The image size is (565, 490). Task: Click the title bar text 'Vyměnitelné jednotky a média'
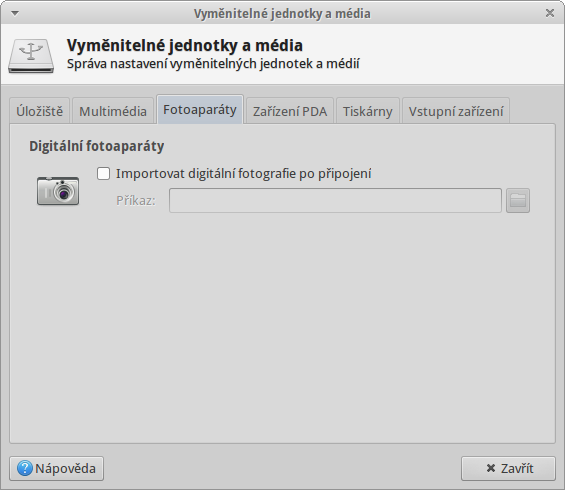pos(282,14)
